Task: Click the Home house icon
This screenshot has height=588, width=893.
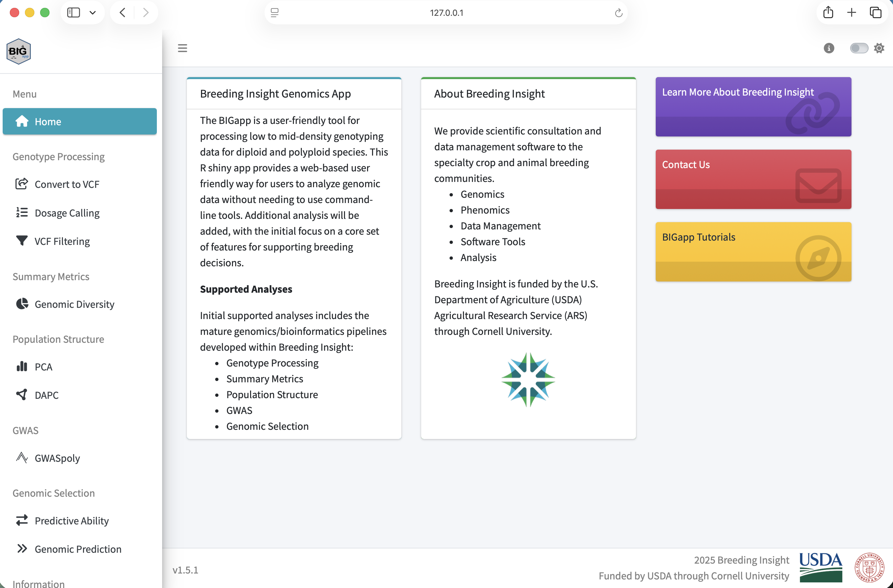Action: point(22,121)
